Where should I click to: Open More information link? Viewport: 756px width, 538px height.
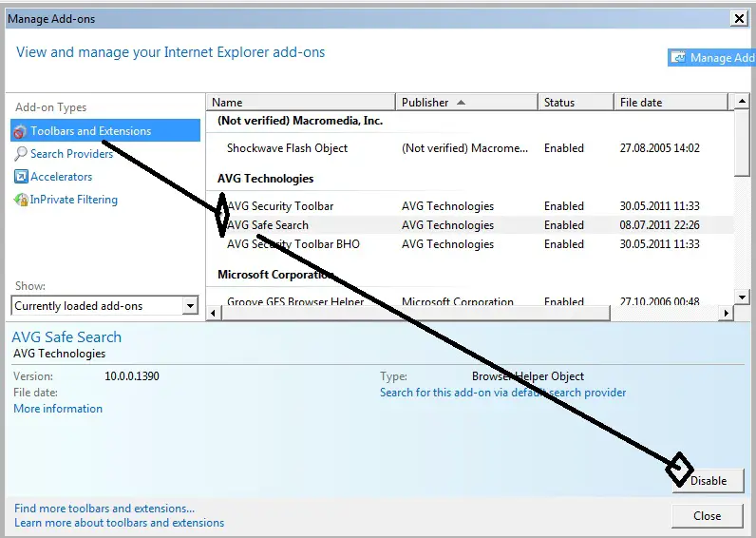[58, 409]
